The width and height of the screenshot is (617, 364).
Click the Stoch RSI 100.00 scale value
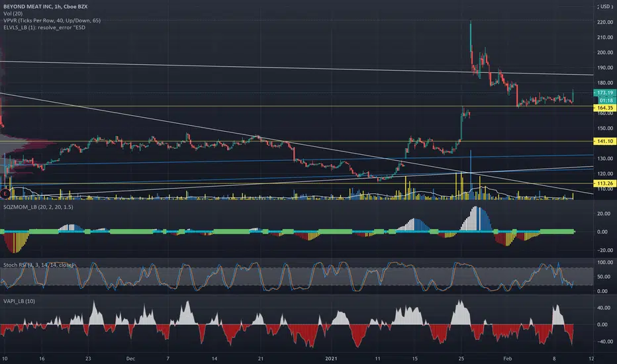tap(605, 262)
